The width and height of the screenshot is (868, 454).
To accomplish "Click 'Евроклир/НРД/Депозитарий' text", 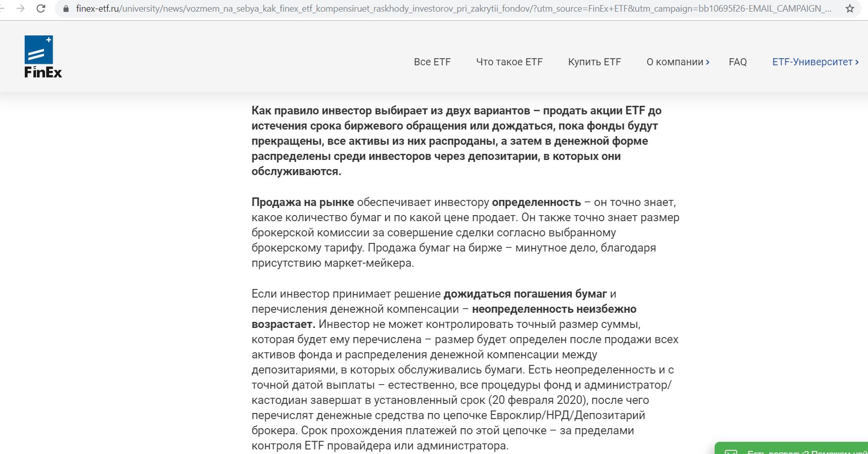I will pos(567,416).
